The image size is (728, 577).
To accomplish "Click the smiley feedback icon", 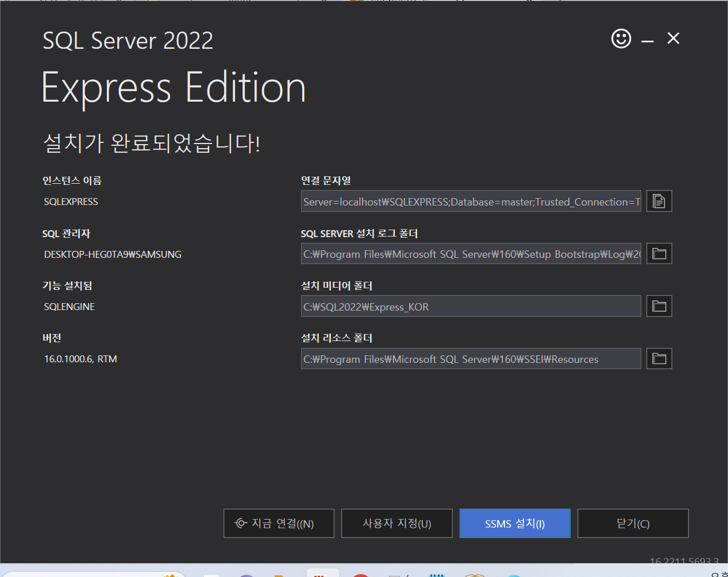I will [621, 38].
